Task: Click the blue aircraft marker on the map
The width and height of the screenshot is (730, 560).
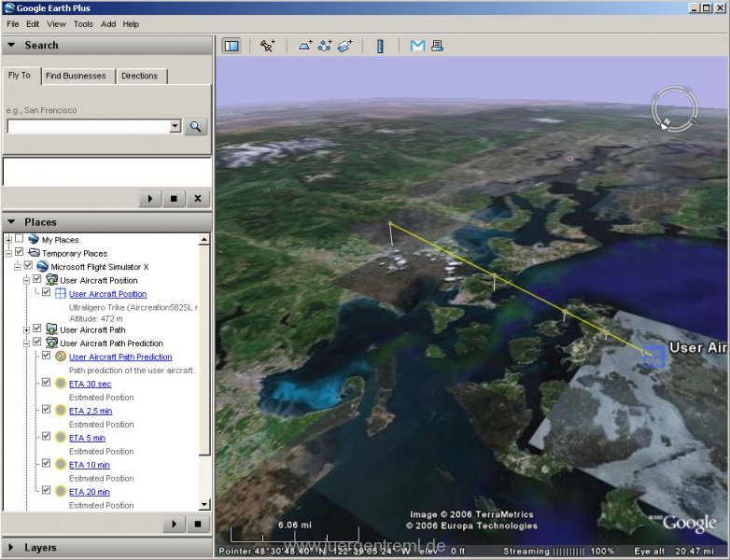Action: (653, 357)
